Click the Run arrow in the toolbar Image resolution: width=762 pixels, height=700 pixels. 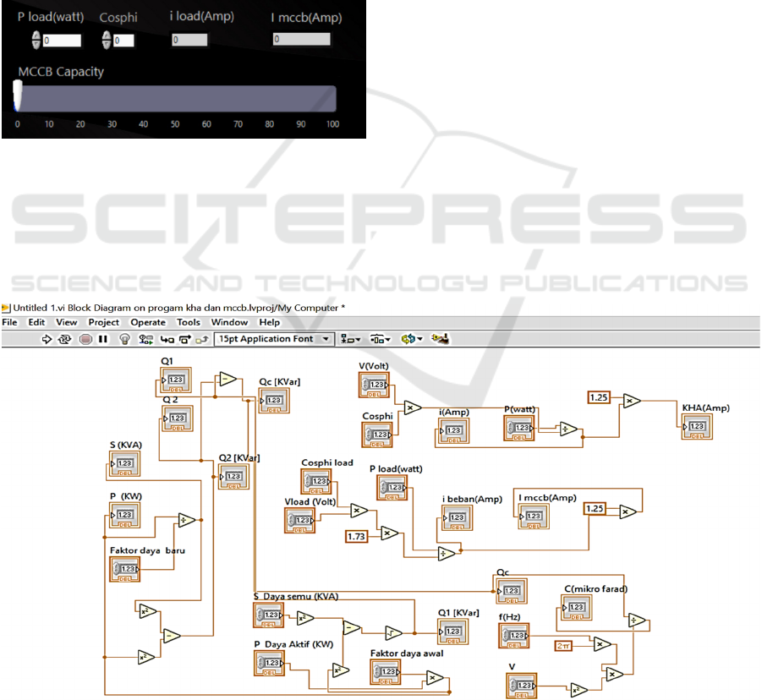[48, 339]
